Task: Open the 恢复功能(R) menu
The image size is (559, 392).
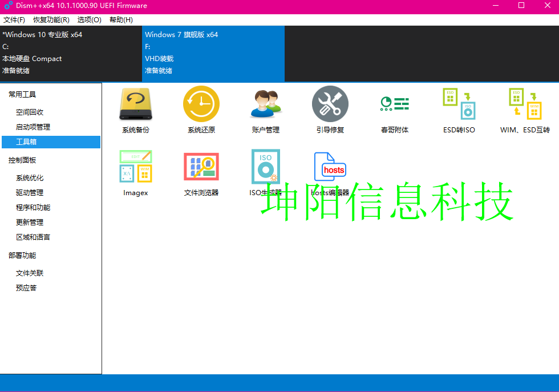Action: (51, 20)
